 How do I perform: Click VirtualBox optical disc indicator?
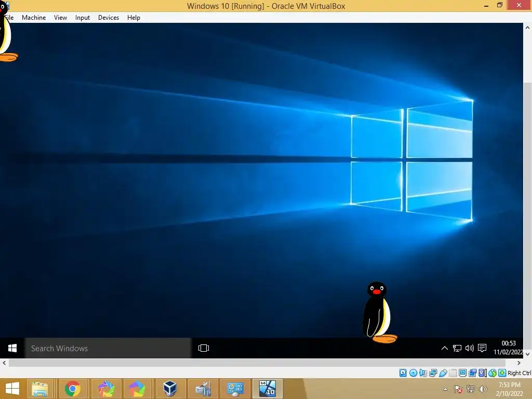point(413,373)
